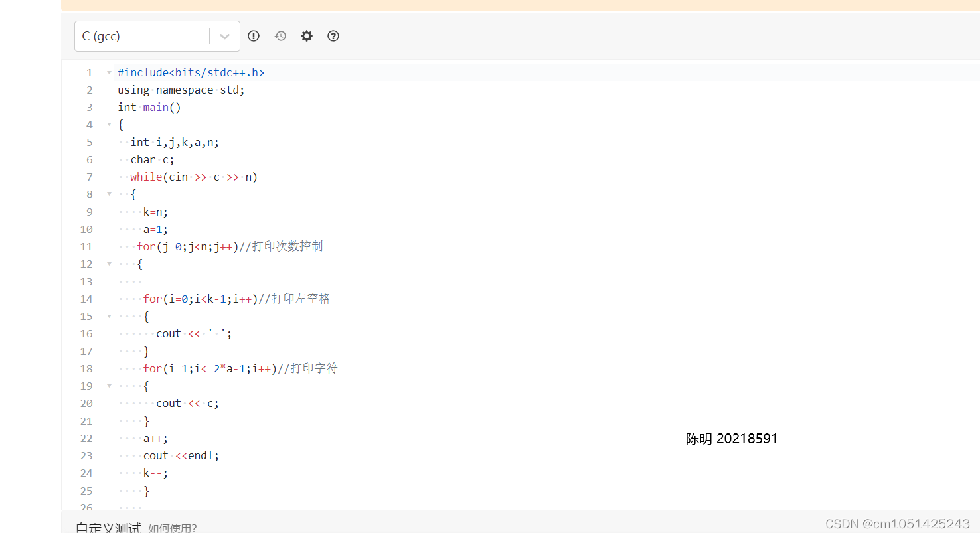Click the 'cout <<endl;' line
The image size is (980, 535).
181,455
